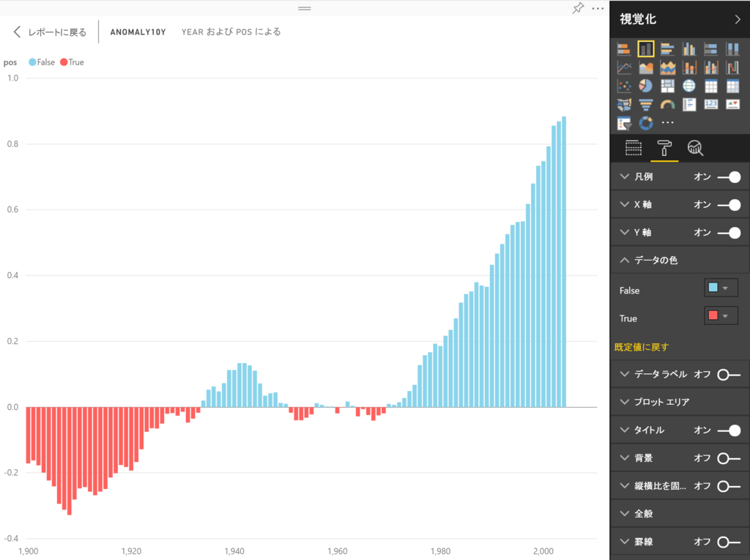The width and height of the screenshot is (750, 560).
Task: Select the 100% stacked column chart visual
Action: pos(732,49)
